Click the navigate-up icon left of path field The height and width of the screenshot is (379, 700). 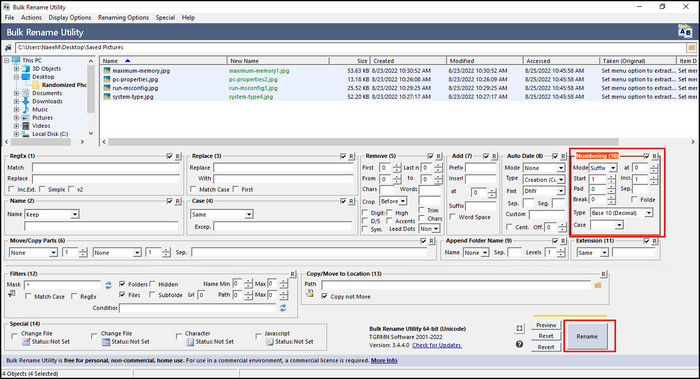(x=8, y=47)
